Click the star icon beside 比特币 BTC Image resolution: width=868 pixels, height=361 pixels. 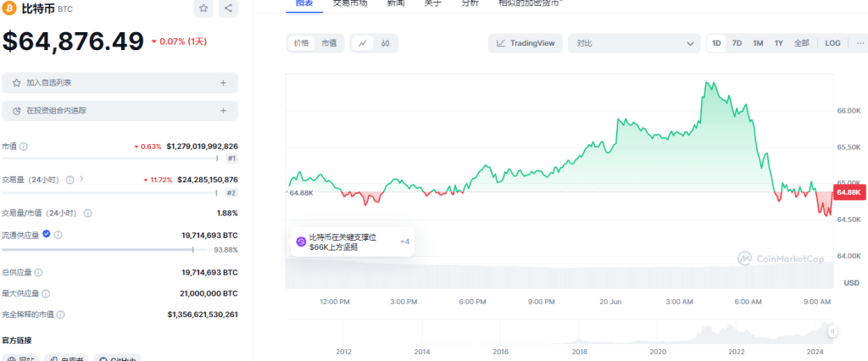(x=203, y=8)
